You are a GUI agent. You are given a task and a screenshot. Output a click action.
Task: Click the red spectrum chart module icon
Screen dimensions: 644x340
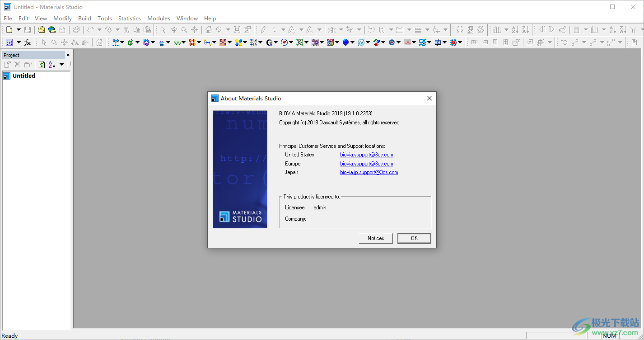click(407, 42)
